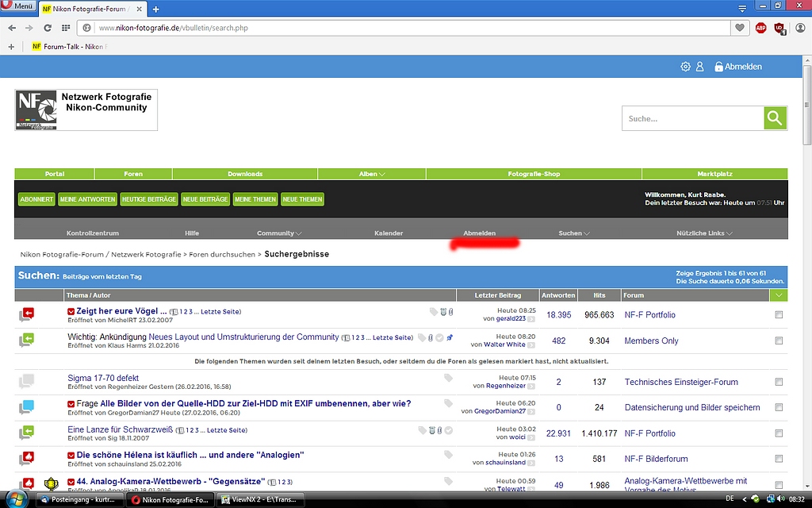Open the Fotografie-Shop tab
The height and width of the screenshot is (508, 812).
534,174
